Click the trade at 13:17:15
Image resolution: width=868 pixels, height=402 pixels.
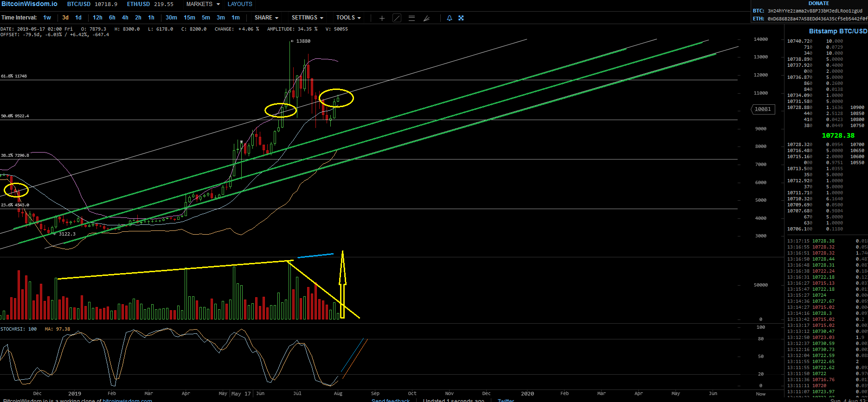[827, 241]
